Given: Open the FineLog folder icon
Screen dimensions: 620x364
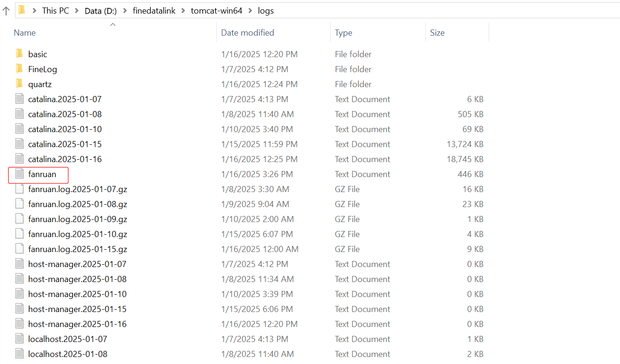Looking at the screenshot, I should click(x=19, y=69).
